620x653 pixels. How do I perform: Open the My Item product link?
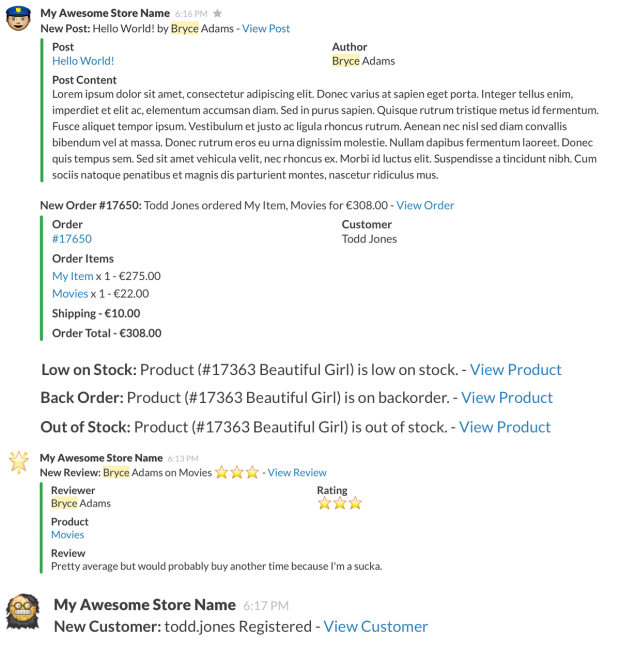tap(73, 276)
